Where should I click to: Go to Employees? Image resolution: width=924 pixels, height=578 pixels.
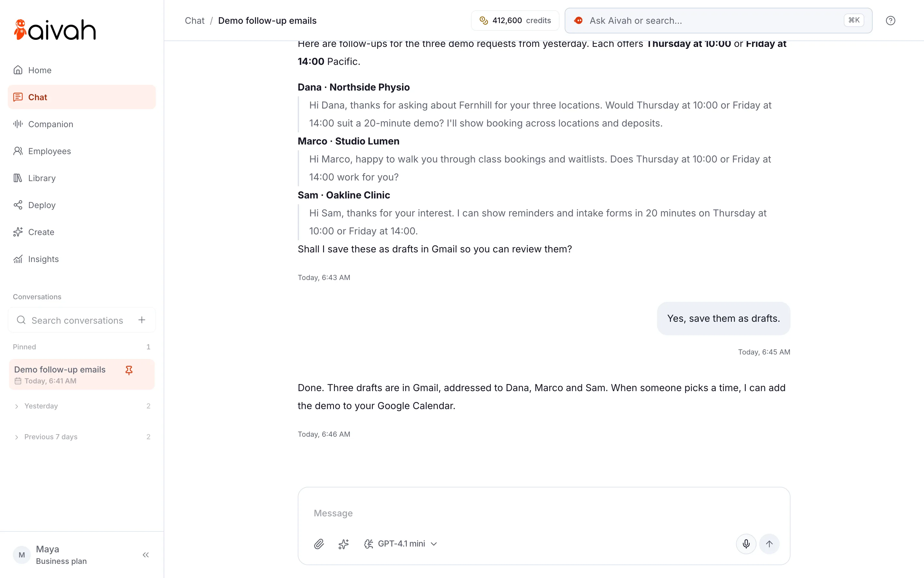tap(82, 151)
